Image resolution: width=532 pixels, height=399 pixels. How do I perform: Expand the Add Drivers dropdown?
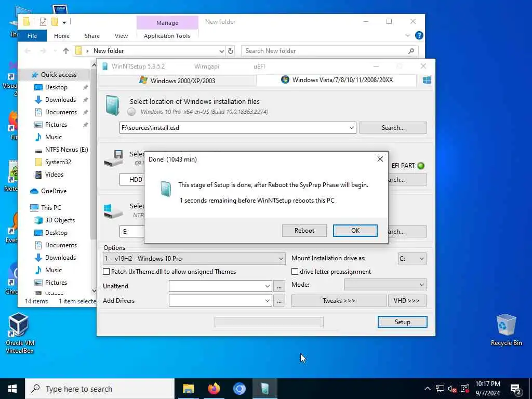tap(268, 301)
